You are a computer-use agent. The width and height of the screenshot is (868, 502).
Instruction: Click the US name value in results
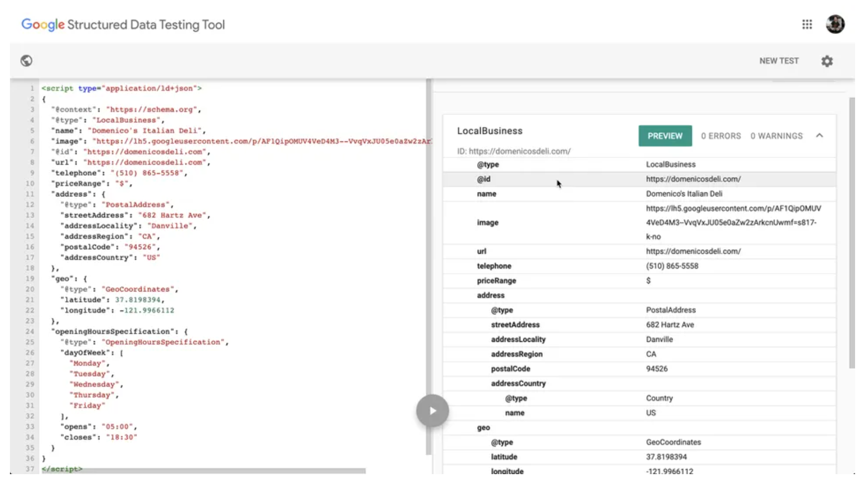click(x=651, y=413)
